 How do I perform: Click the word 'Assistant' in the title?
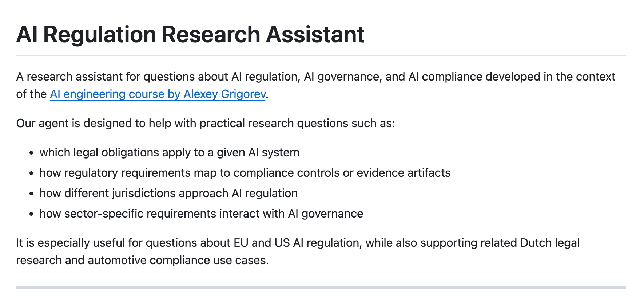coord(315,34)
